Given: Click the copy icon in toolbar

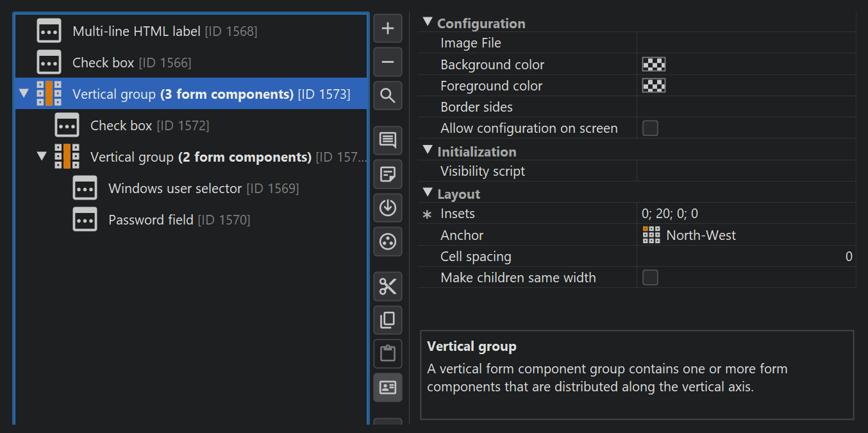Looking at the screenshot, I should pos(388,320).
